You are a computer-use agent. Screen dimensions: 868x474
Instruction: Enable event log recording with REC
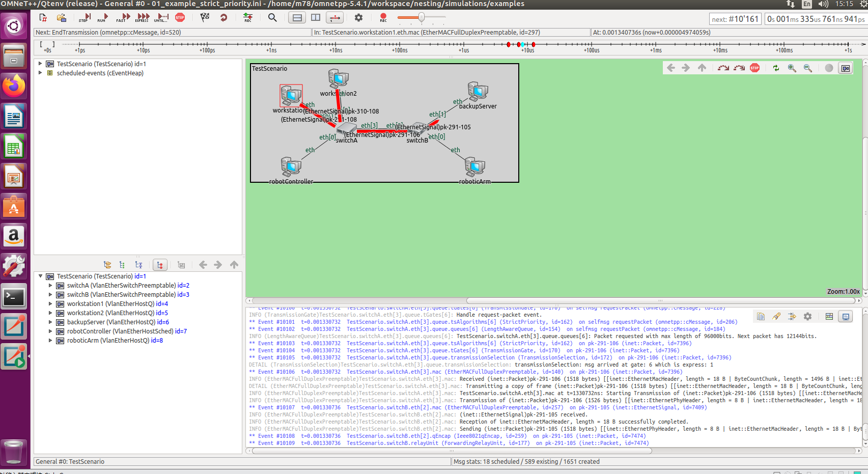(x=382, y=17)
